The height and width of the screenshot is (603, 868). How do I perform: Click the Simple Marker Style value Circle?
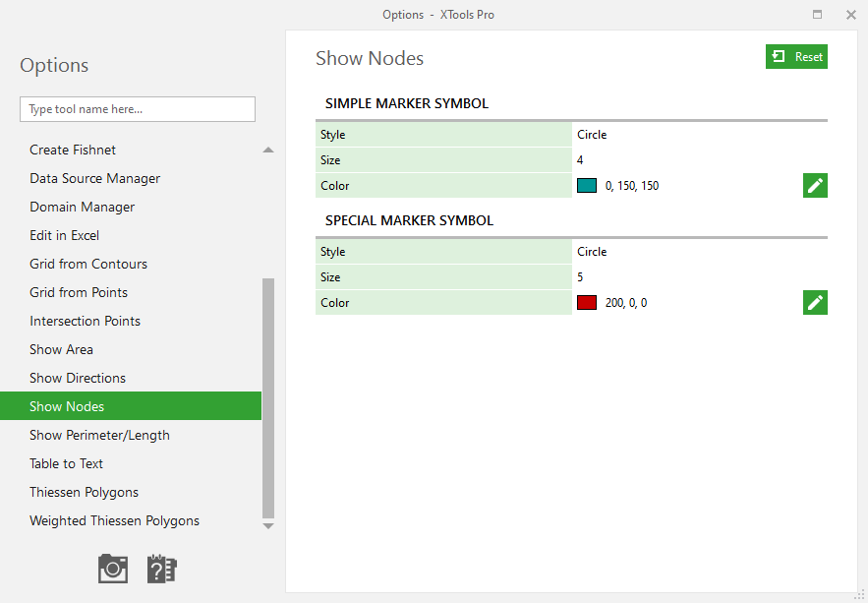point(592,135)
